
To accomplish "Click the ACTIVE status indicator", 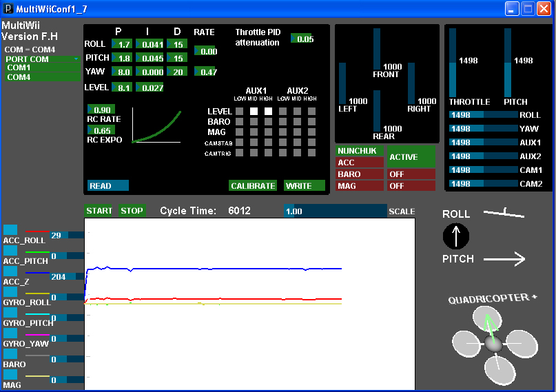I will point(411,156).
